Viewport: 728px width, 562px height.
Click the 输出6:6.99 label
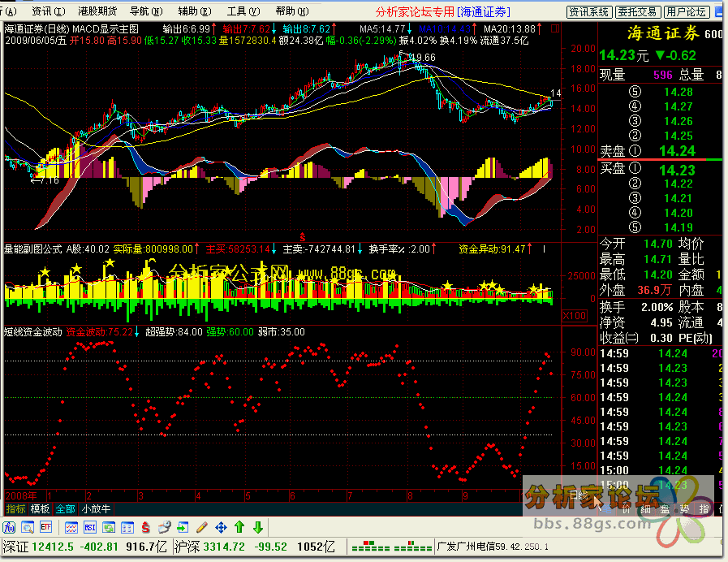tap(187, 28)
